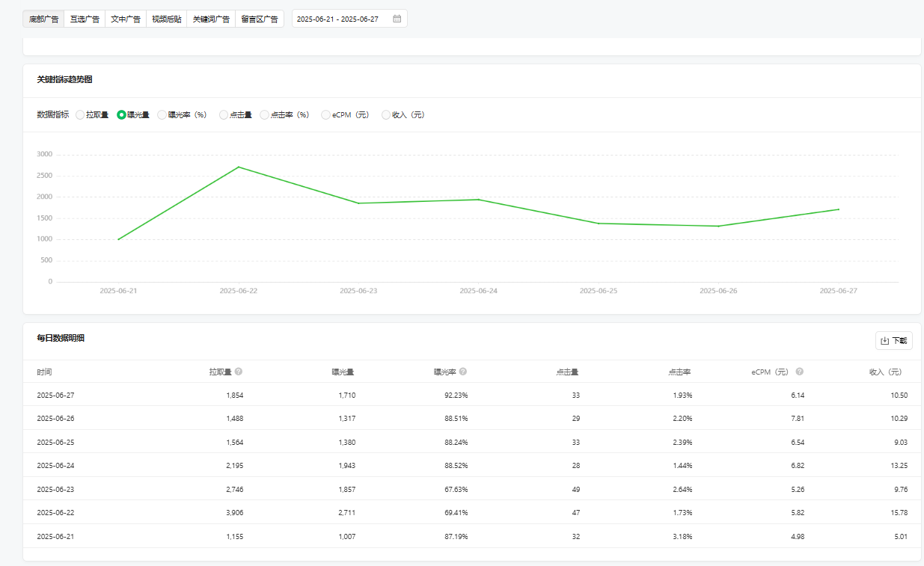
Task: Click the 时间 column header
Action: pyautogui.click(x=44, y=372)
